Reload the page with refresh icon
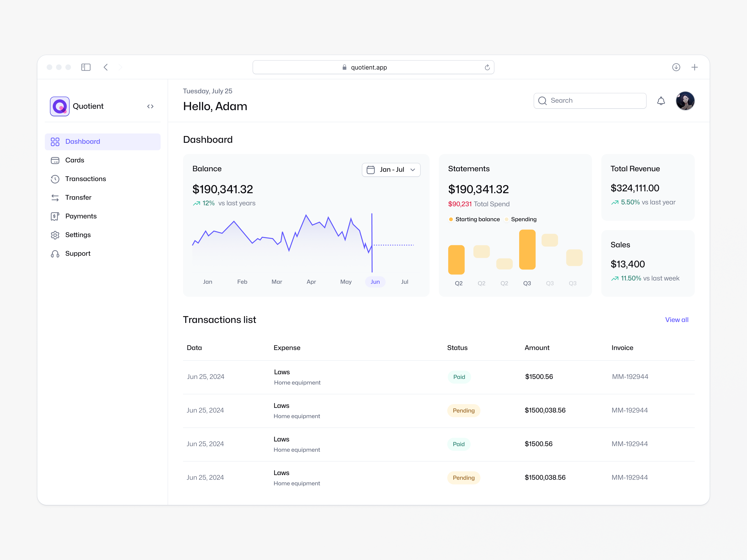This screenshot has width=747, height=560. click(x=487, y=67)
